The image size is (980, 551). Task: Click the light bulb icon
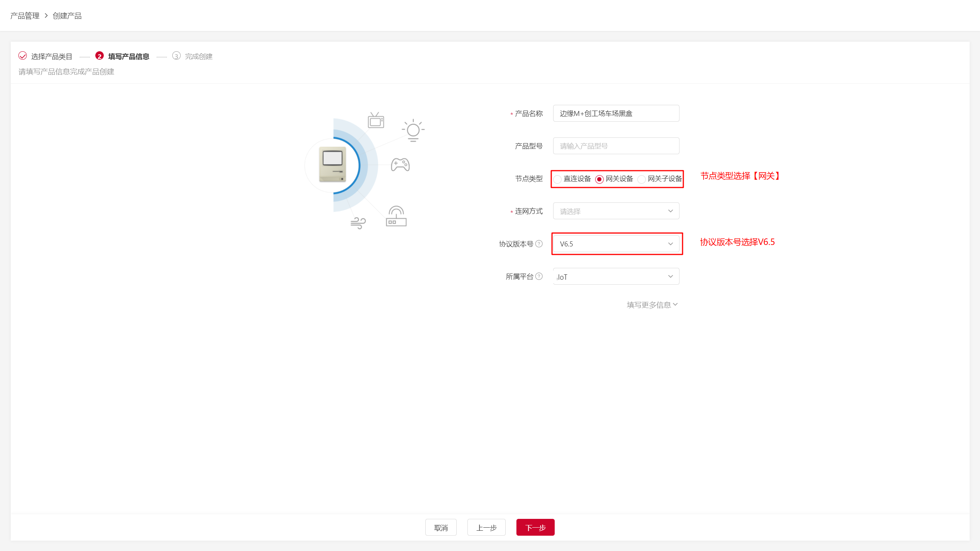(413, 130)
